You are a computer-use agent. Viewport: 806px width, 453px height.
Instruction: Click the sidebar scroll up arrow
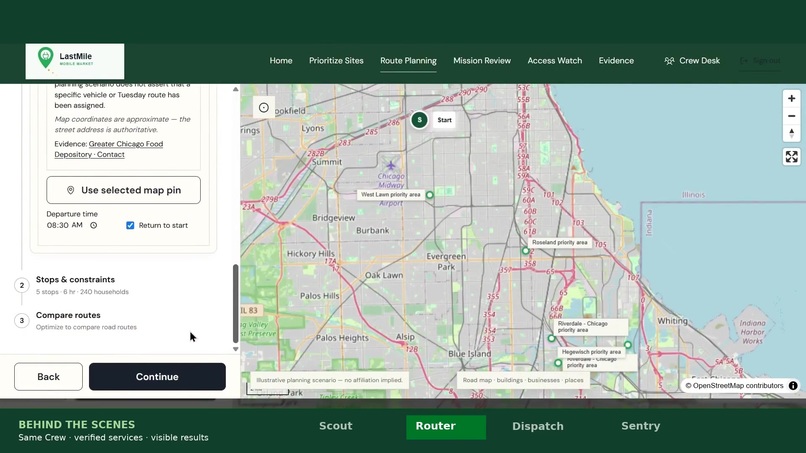235,89
